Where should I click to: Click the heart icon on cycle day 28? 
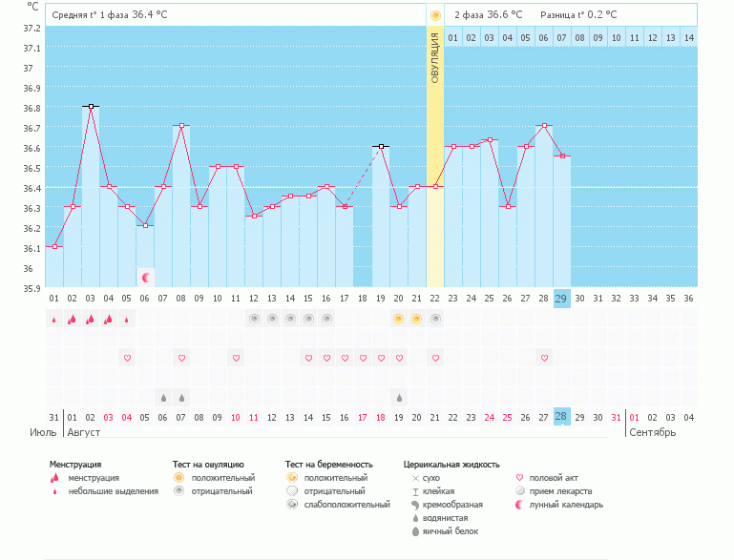[544, 358]
